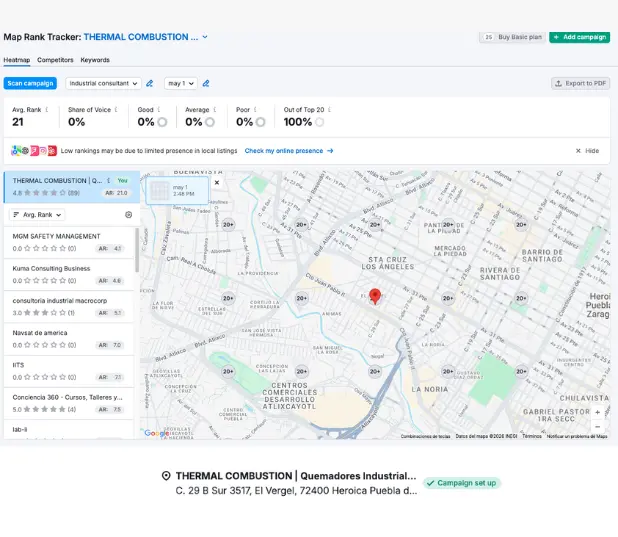Select Navsat de america competitor
This screenshot has width=618, height=537.
[x=69, y=339]
